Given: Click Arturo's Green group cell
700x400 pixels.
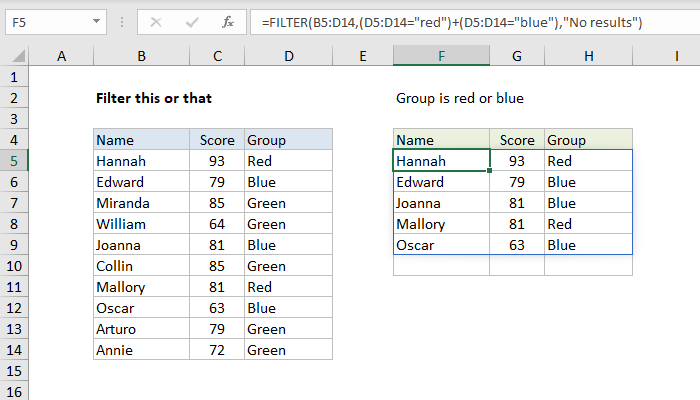Looking at the screenshot, I should click(x=288, y=329).
